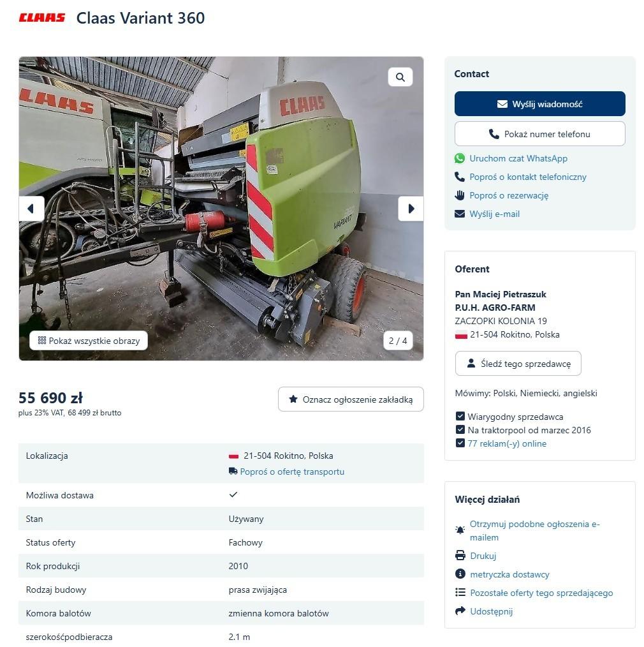Bookmark listing with Oznacz ogłoszenie zakładką
The width and height of the screenshot is (644, 647).
pyautogui.click(x=351, y=399)
